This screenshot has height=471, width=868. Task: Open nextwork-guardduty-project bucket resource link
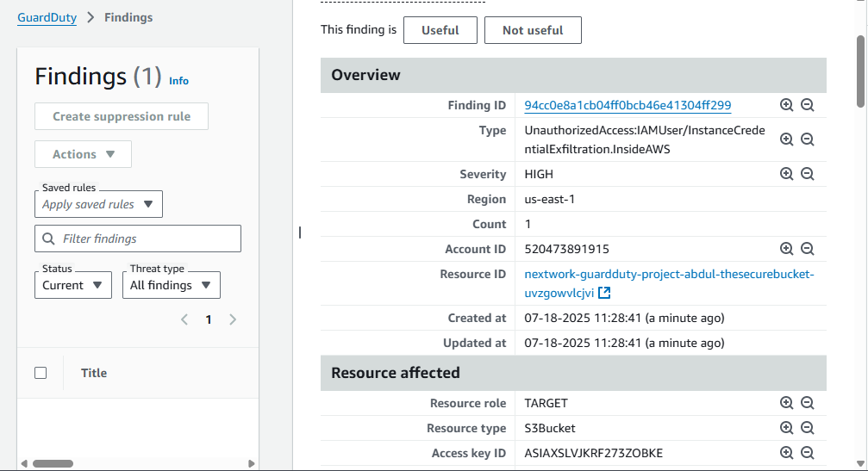point(669,283)
